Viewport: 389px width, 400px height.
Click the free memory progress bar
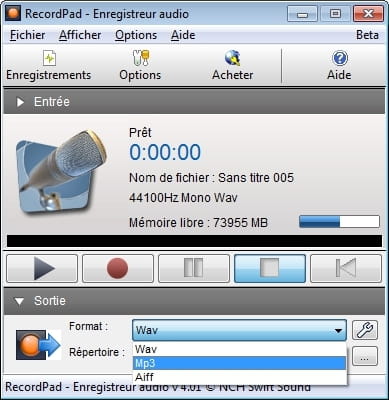coord(339,222)
